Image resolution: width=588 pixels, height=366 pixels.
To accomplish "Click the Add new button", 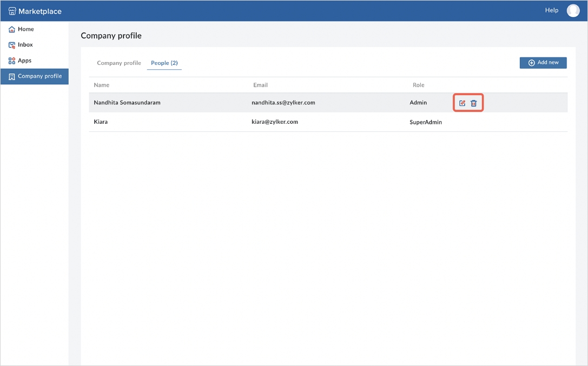I will click(x=543, y=63).
